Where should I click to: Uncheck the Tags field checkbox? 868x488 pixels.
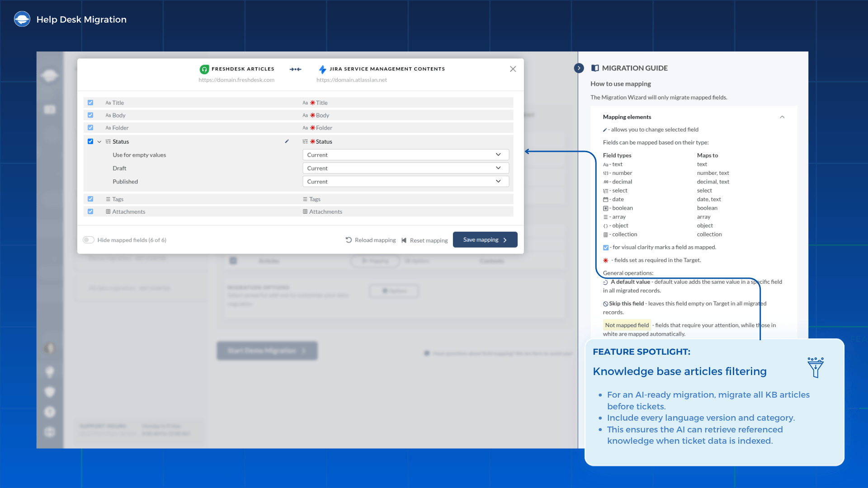click(x=90, y=199)
